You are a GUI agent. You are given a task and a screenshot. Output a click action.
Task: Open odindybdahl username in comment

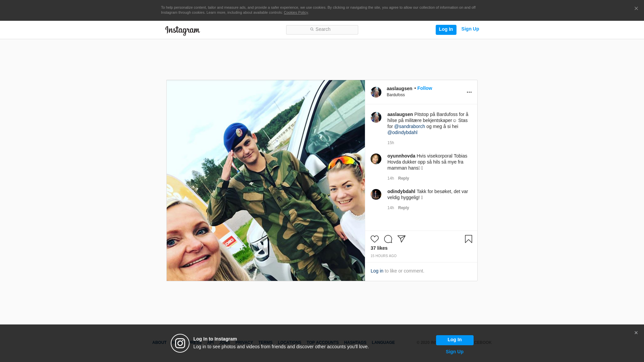point(401,191)
